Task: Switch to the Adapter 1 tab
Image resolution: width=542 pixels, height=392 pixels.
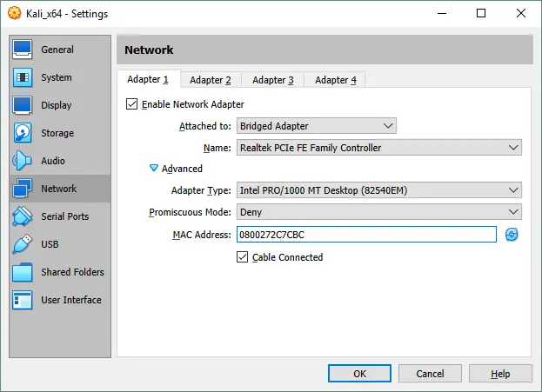Action: click(x=148, y=79)
